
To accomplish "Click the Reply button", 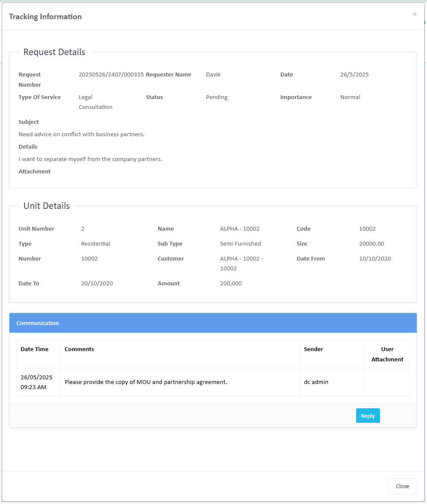I will tap(368, 416).
